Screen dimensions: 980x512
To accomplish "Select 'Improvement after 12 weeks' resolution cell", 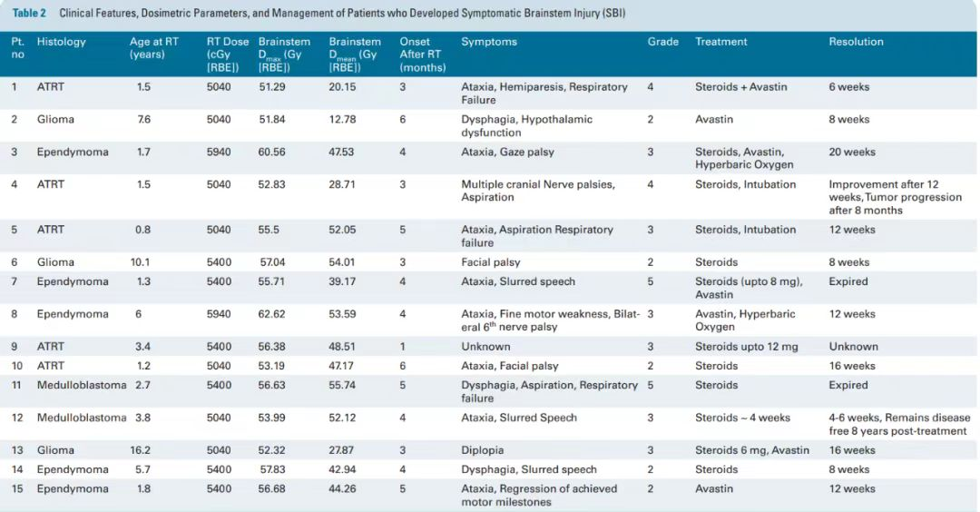I will 895,197.
